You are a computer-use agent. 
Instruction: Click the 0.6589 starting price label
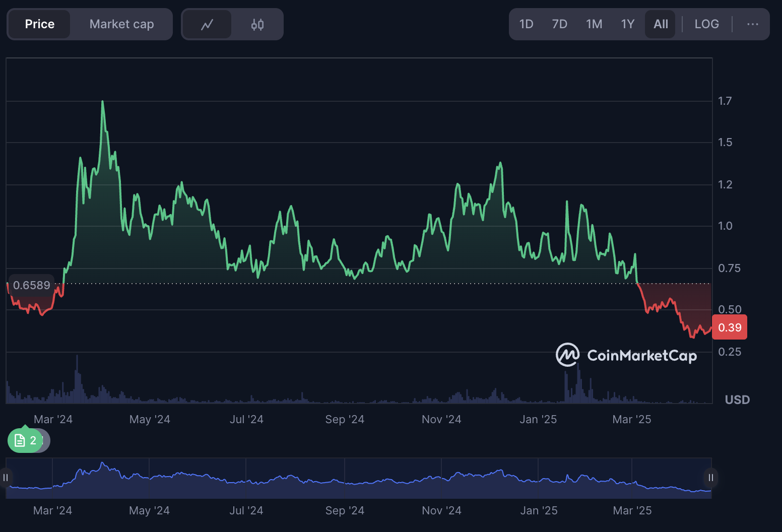31,285
